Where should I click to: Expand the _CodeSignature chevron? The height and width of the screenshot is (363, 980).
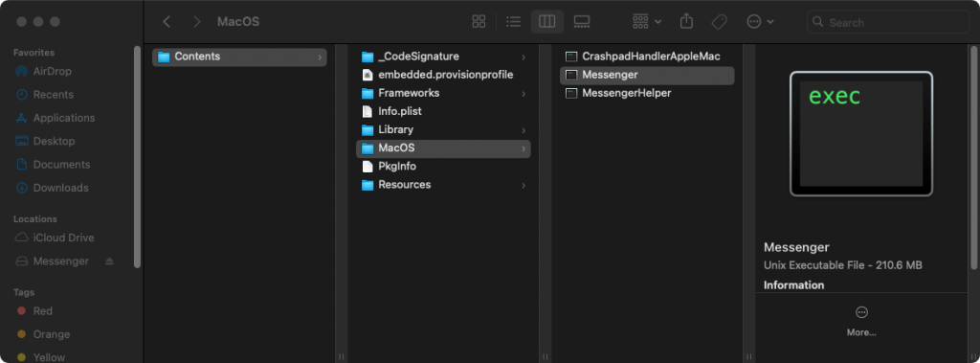point(523,57)
